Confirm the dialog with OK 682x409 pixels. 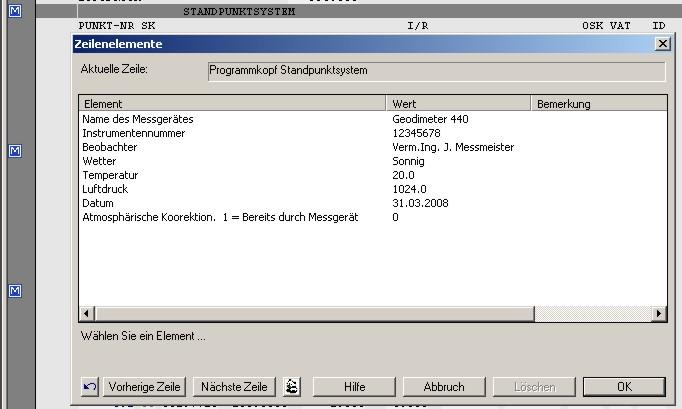click(624, 387)
